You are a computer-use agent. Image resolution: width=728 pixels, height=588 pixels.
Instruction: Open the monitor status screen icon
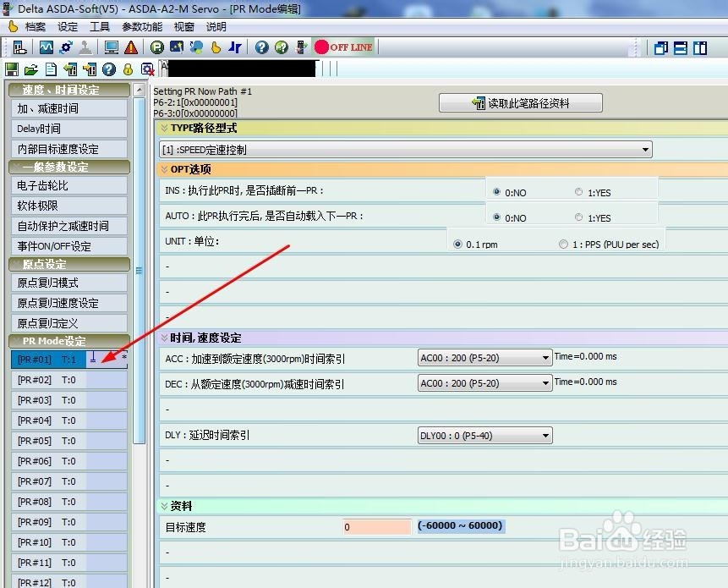click(x=112, y=47)
